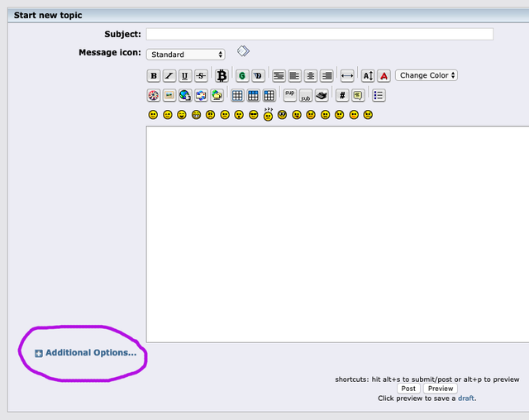Insert the crying emoticon

(x=368, y=115)
